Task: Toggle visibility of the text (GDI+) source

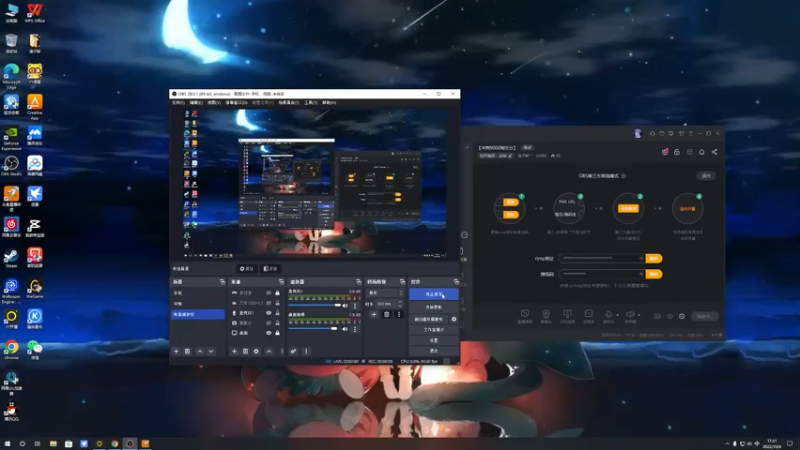Action: 268,303
